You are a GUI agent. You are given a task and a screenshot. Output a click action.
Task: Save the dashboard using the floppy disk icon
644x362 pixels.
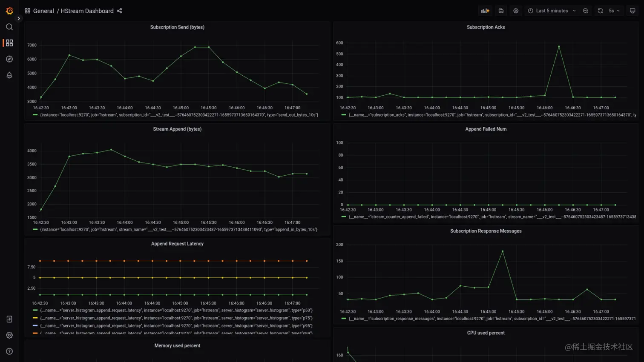501,11
